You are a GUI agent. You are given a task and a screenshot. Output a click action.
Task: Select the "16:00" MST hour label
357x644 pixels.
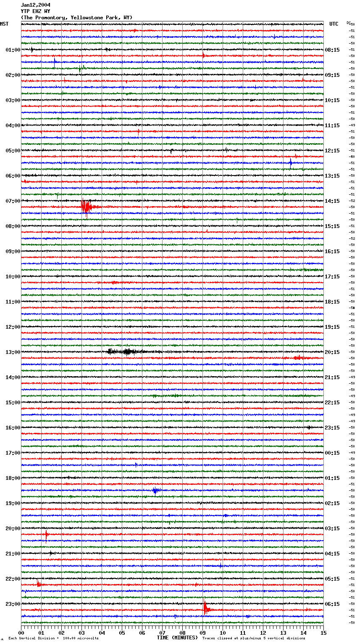click(x=13, y=428)
